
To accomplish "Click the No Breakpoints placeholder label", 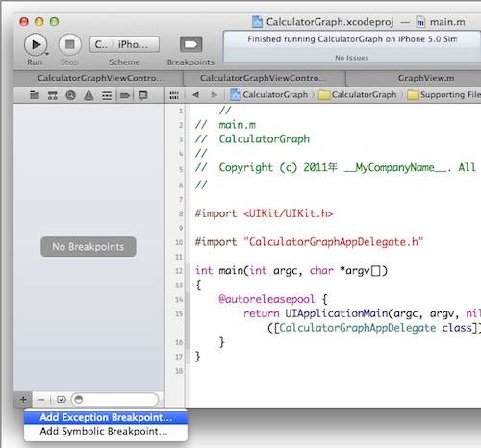I will click(x=89, y=247).
